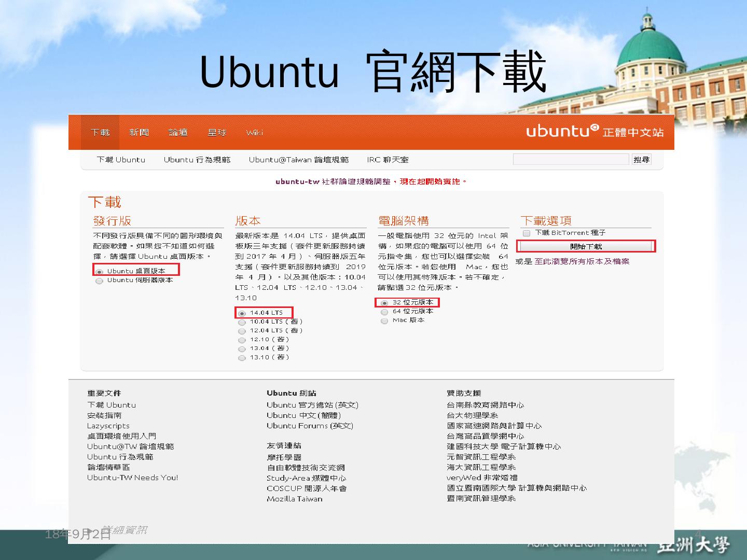Open the 下載 navigation tab
This screenshot has width=747, height=560.
(x=100, y=133)
